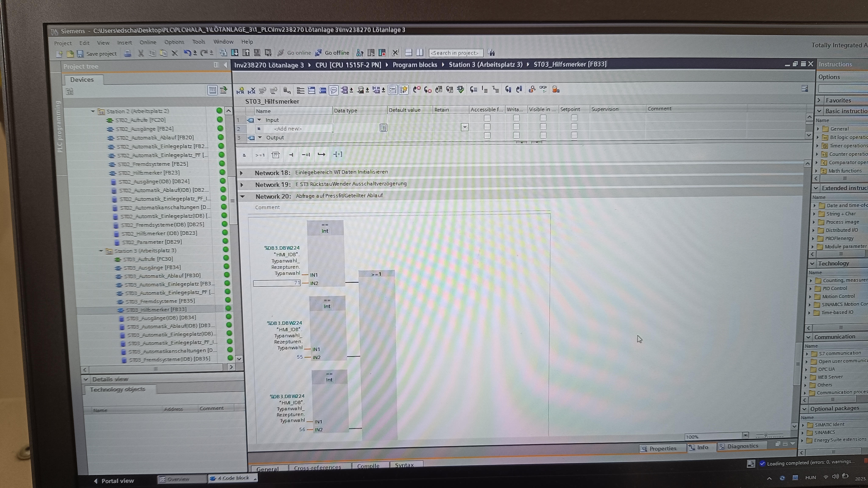This screenshot has width=868, height=488.
Task: Open the Tools menu
Action: tap(199, 42)
